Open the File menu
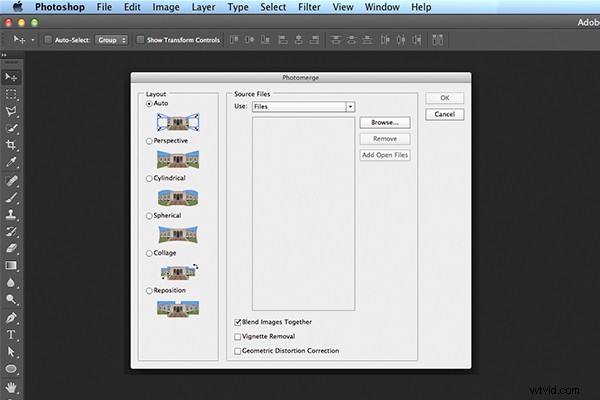 (104, 7)
